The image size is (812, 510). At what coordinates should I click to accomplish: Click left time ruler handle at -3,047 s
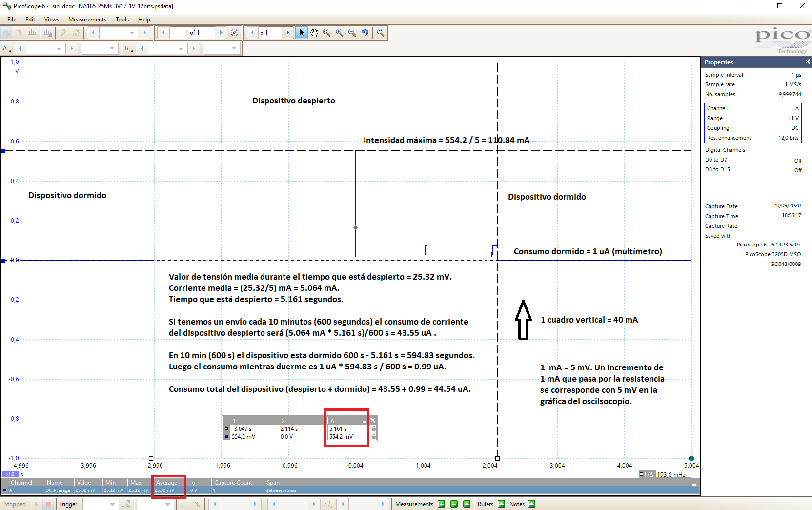click(151, 458)
